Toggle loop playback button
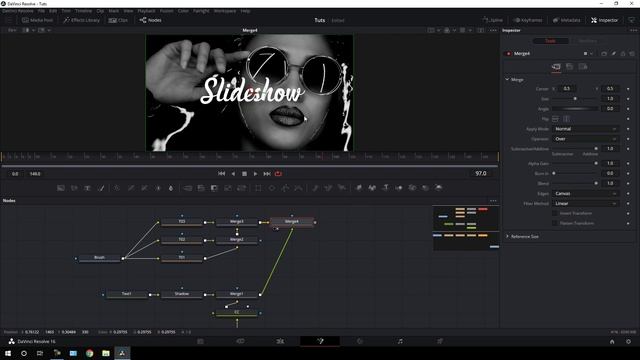 pos(278,174)
